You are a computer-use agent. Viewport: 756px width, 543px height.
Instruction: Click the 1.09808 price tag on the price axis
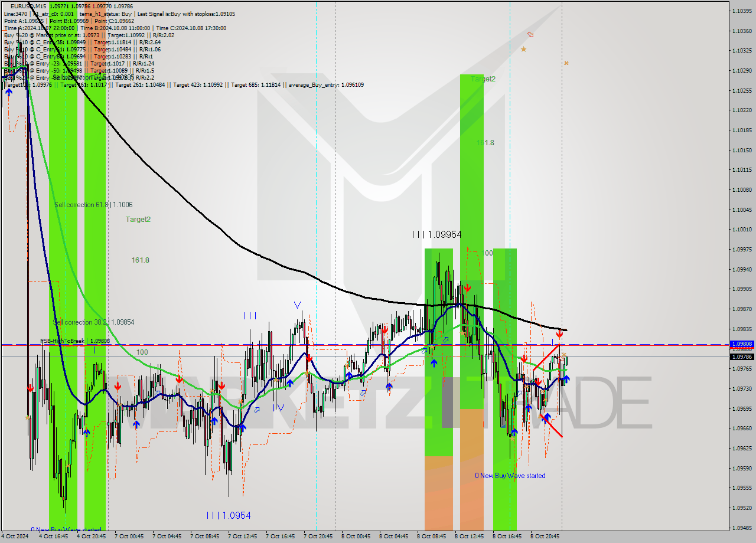click(x=742, y=344)
